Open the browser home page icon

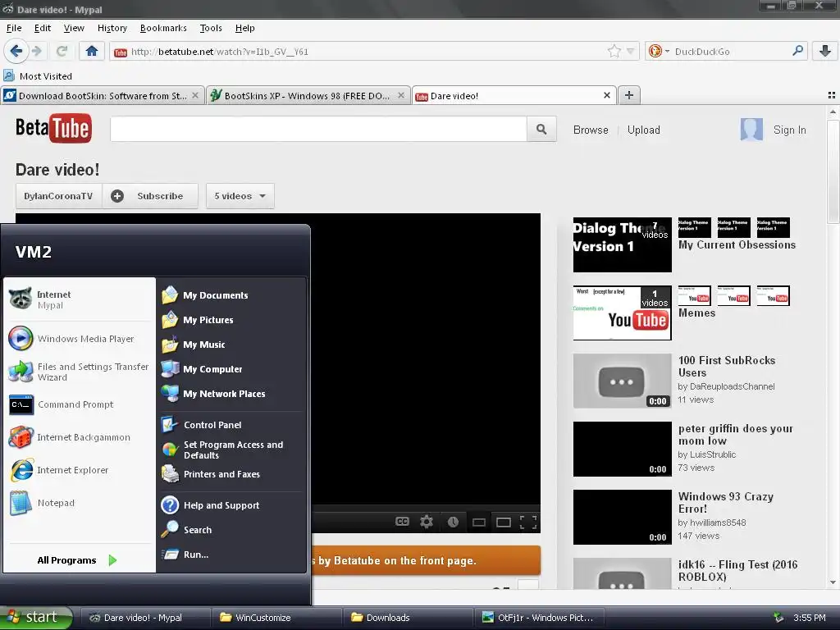pyautogui.click(x=92, y=51)
